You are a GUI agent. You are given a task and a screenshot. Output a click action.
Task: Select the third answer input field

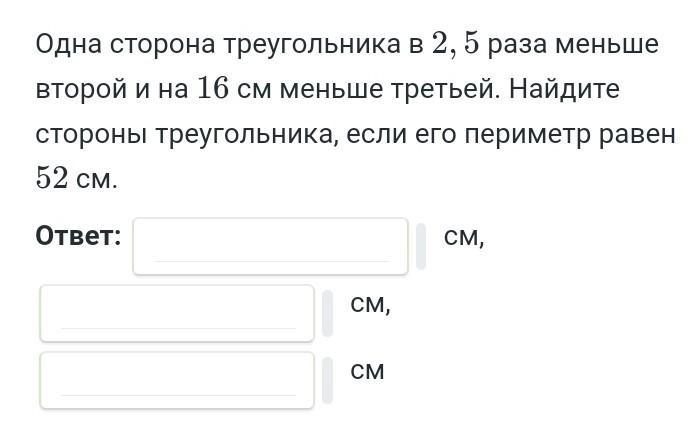[x=177, y=379]
